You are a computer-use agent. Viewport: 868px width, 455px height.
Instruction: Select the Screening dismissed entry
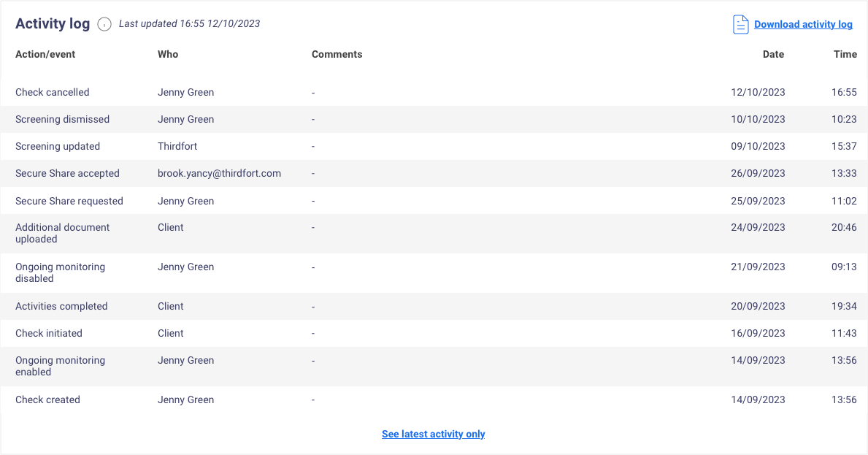tap(62, 119)
